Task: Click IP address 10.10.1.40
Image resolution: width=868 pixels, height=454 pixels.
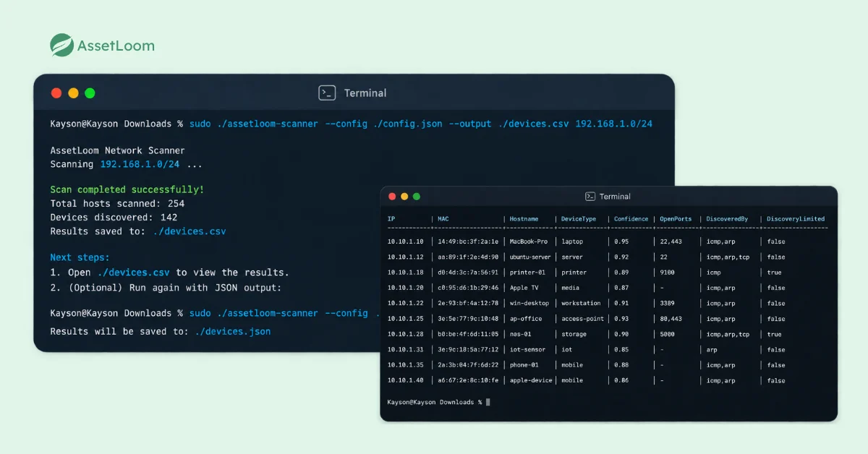Action: 406,380
